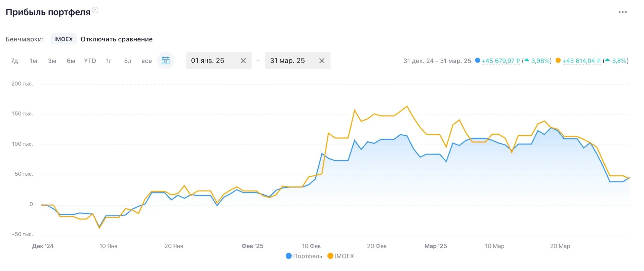This screenshot has width=644, height=271.
Task: Toggle Портфель series in chart legend
Action: tap(304, 256)
